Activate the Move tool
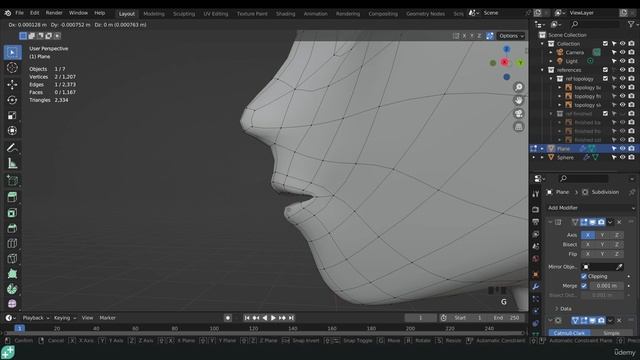640x360 pixels. [12, 84]
